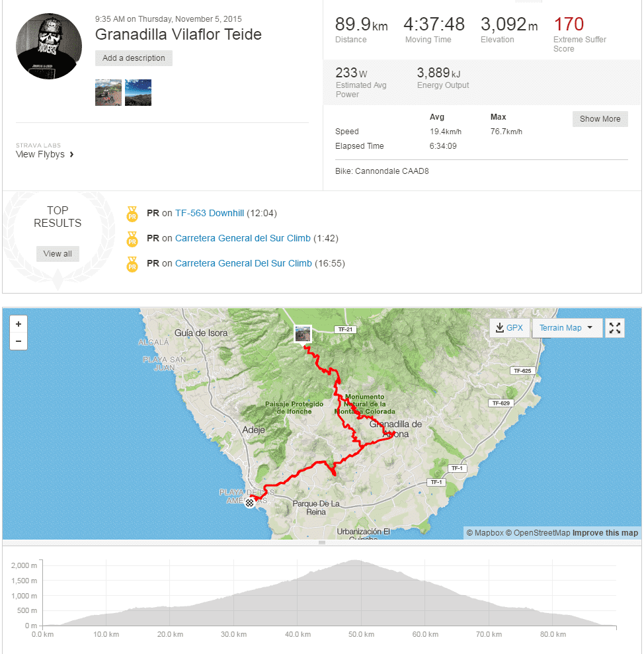The height and width of the screenshot is (654, 644).
Task: Click the Improve this map link
Action: coord(605,532)
